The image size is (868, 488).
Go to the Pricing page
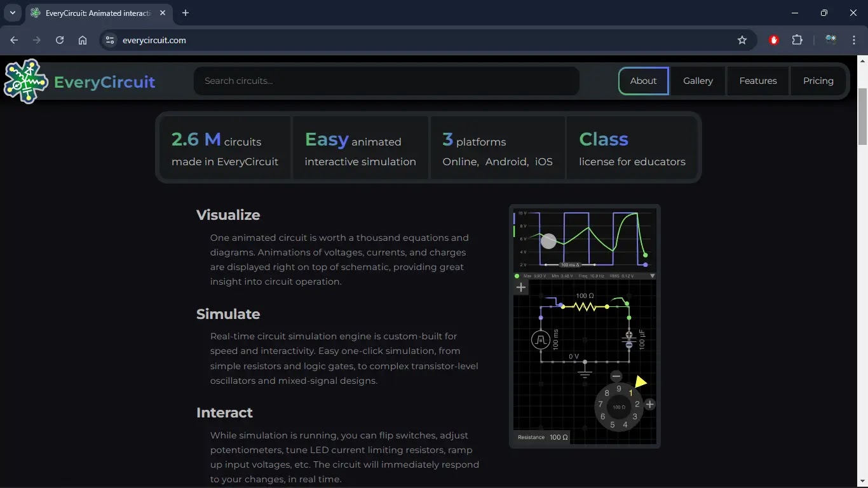pos(818,81)
